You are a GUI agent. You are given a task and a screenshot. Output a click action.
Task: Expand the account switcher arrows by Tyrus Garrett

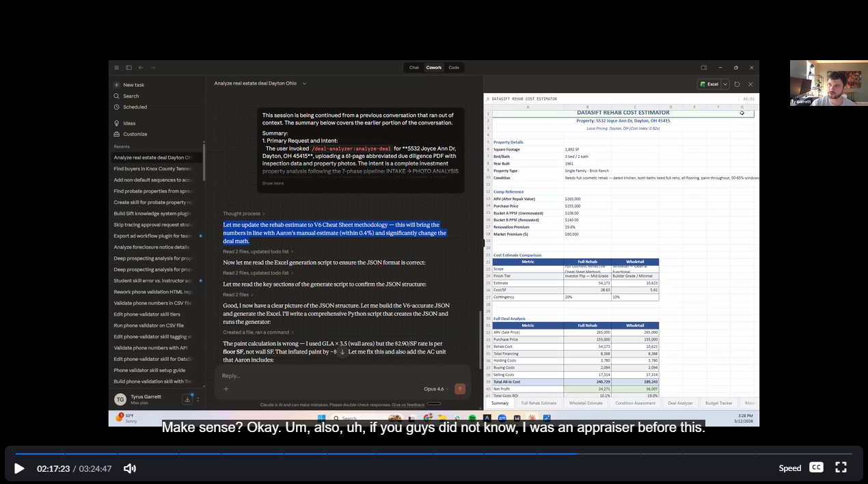tap(198, 399)
